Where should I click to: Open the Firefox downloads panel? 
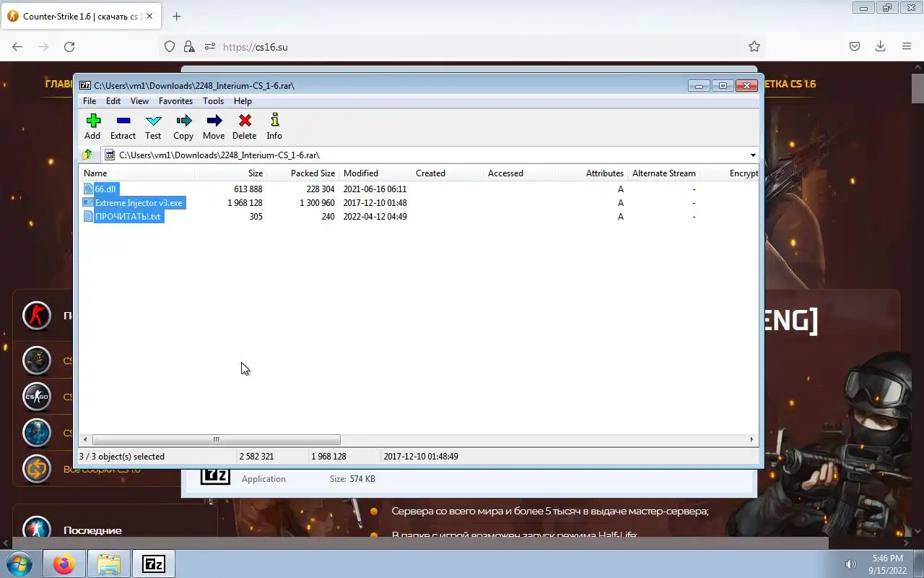pos(881,46)
